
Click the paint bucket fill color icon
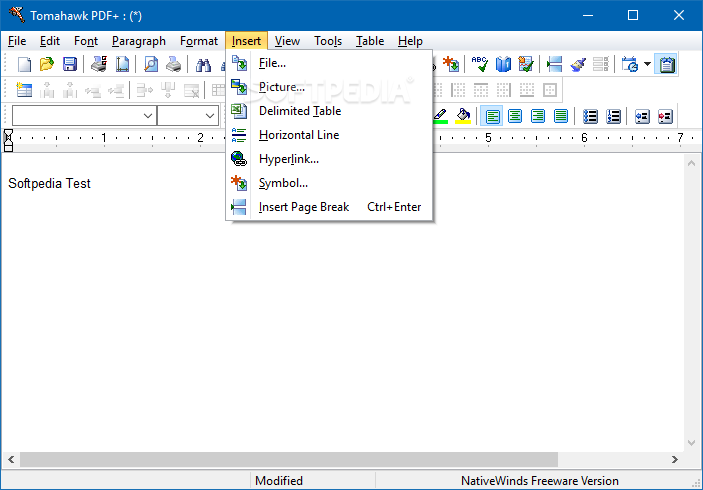click(x=463, y=116)
